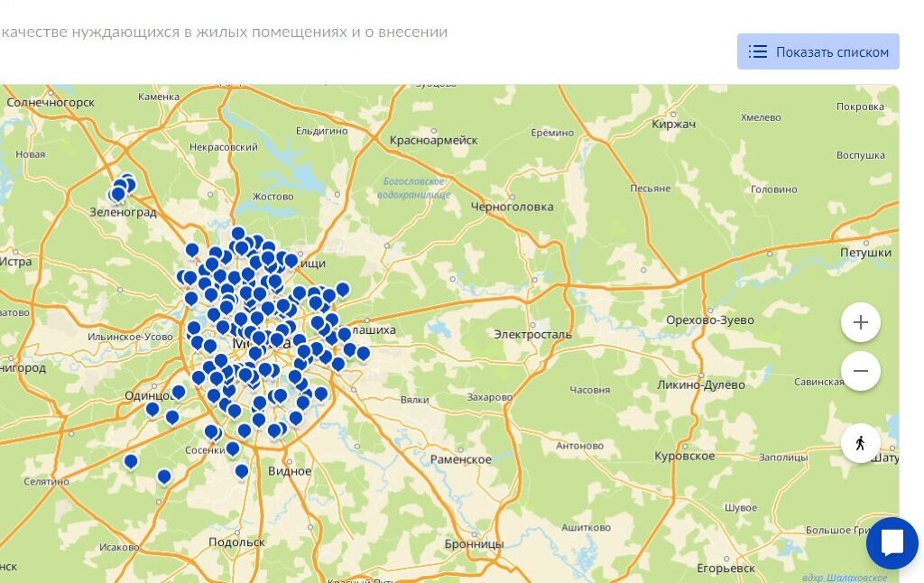Click the Подольск city label

[x=236, y=541]
